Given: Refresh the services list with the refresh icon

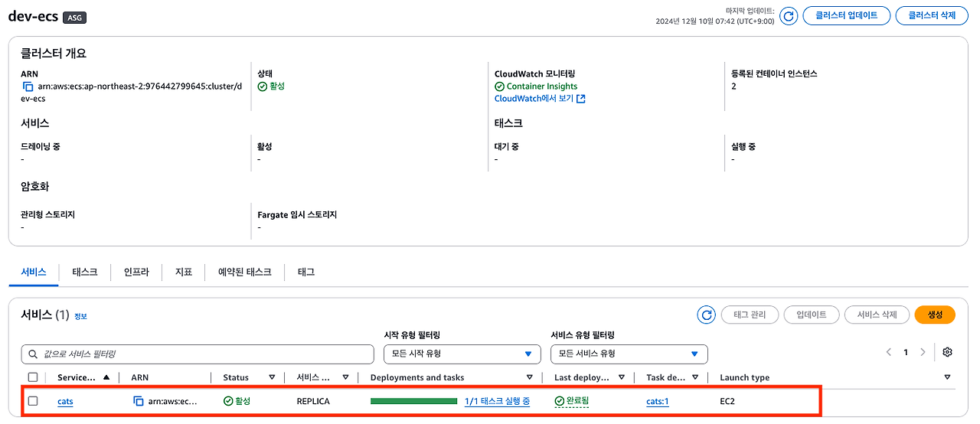Looking at the screenshot, I should (707, 315).
